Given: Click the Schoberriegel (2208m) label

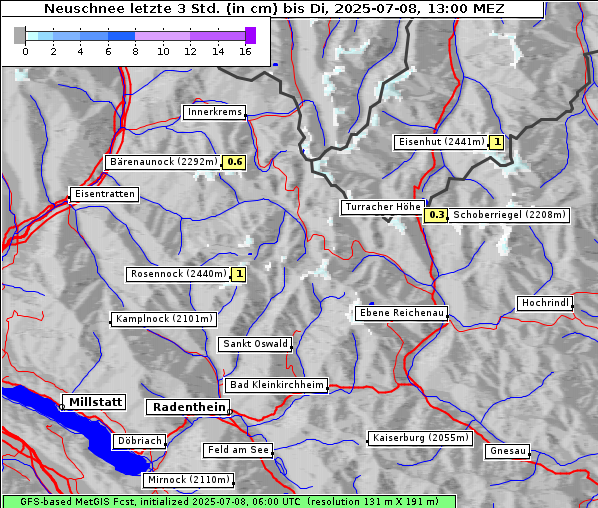Looking at the screenshot, I should (x=509, y=215).
